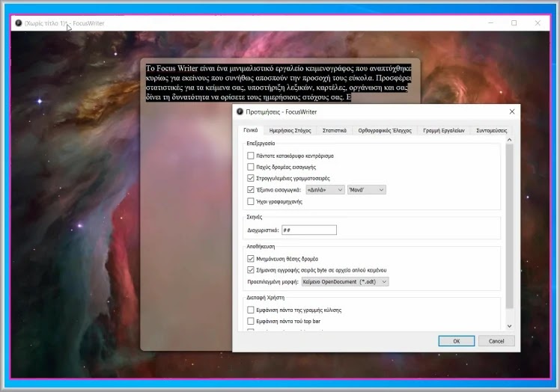Enable Παχύς δρομέας εισαγωγής checkbox
Image resolution: width=560 pixels, height=392 pixels.
pyautogui.click(x=251, y=167)
